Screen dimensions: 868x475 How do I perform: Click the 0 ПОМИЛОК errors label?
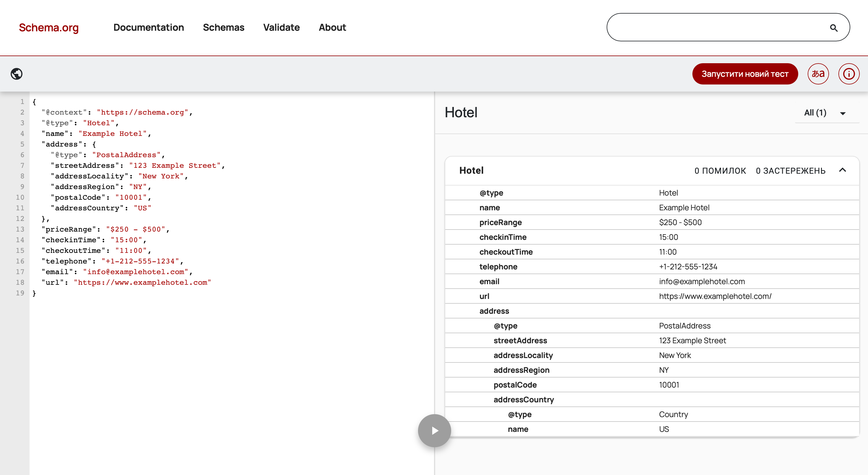click(720, 171)
